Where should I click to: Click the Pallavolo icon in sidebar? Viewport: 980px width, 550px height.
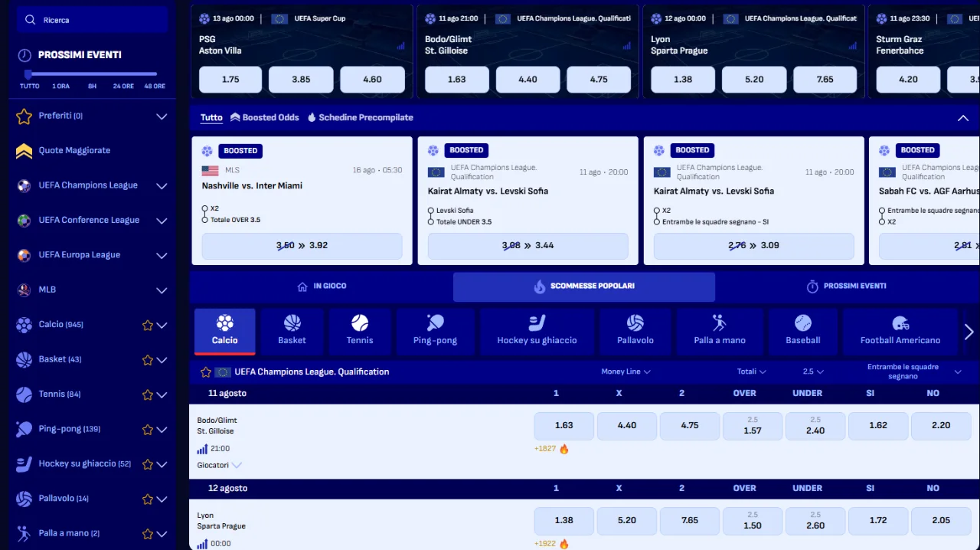coord(24,499)
